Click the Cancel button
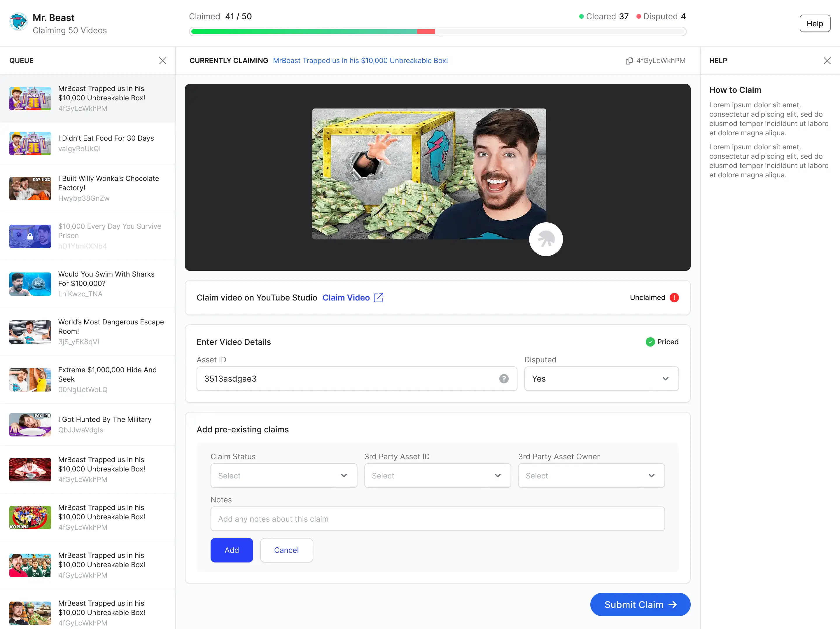 pos(286,550)
